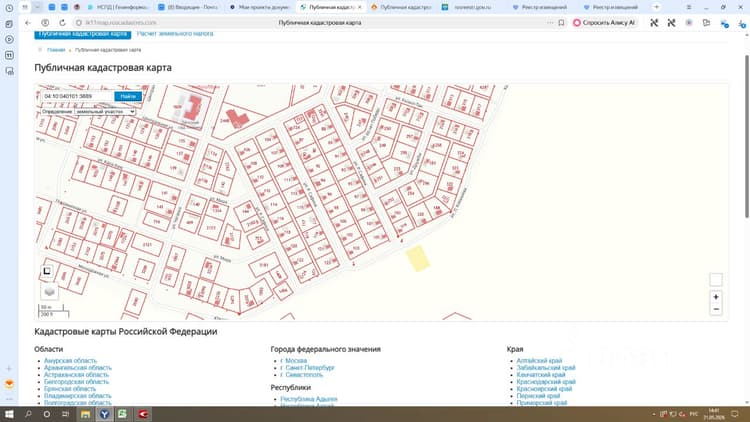This screenshot has height=422, width=750.
Task: Open the three-dots page menu in address bar
Action: [x=550, y=22]
